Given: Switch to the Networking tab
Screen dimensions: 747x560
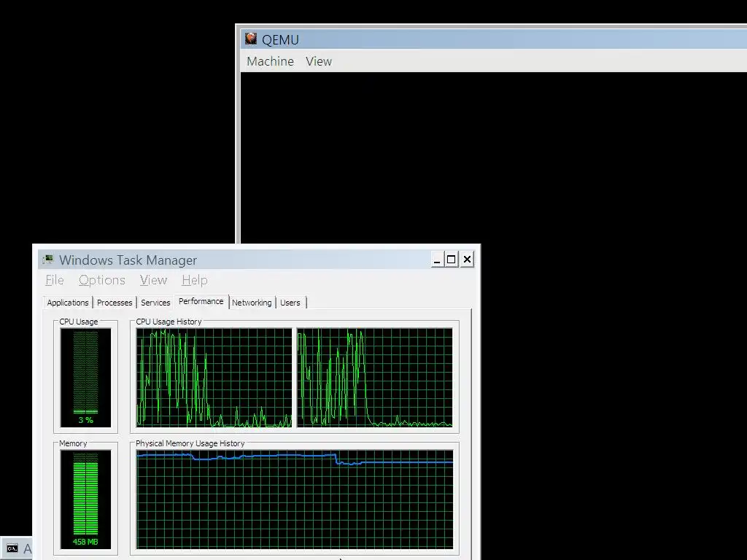Looking at the screenshot, I should [252, 303].
